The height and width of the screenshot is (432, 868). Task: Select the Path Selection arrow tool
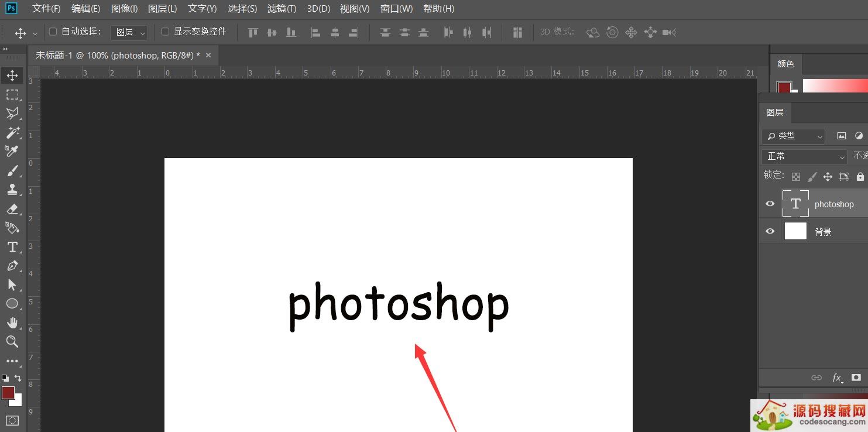pos(12,285)
